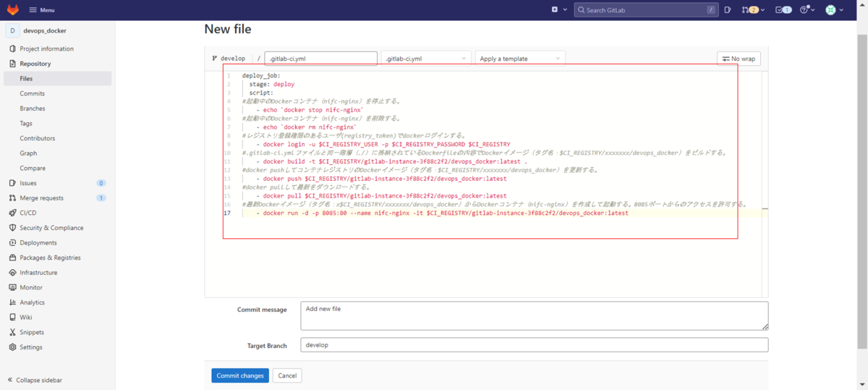
Task: Open the hamburger Menu in top bar
Action: 41,10
